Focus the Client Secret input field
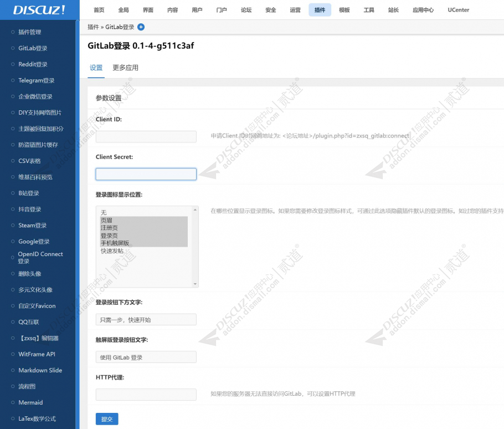This screenshot has height=429, width=504. [146, 174]
